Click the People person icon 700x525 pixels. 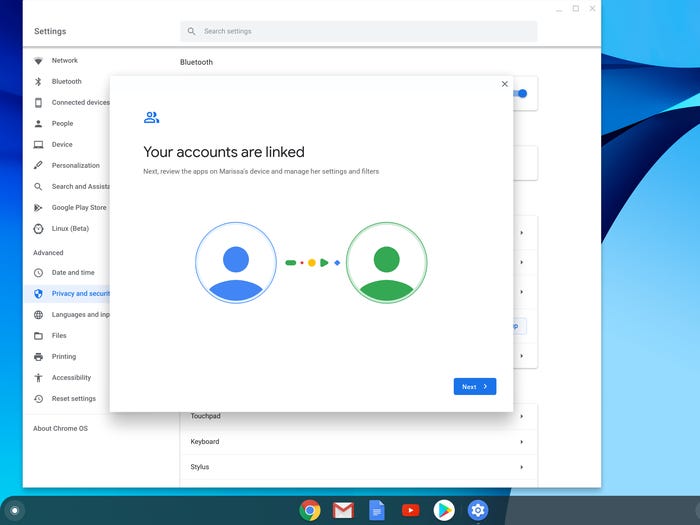pyautogui.click(x=39, y=124)
